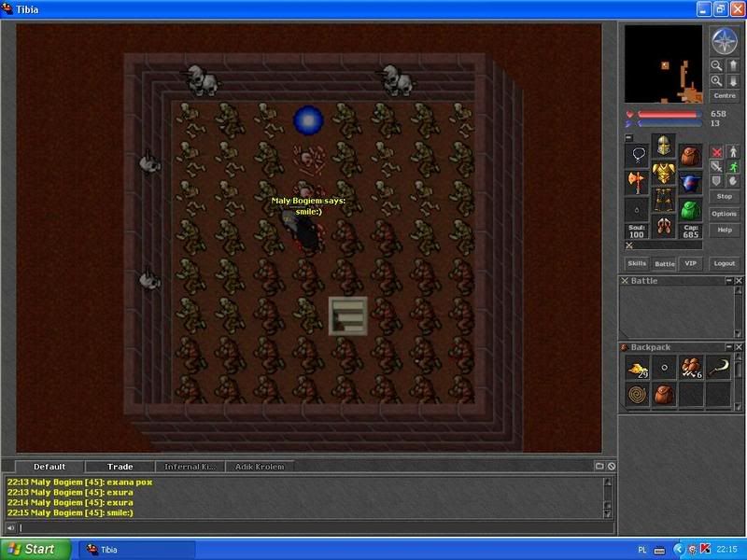The height and width of the screenshot is (560, 747).
Task: Zoom out the minimap
Action: 716,65
